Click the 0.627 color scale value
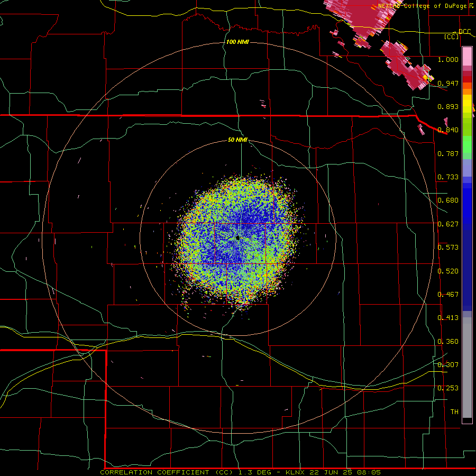Image resolution: width=476 pixels, height=476 pixels. 448,224
